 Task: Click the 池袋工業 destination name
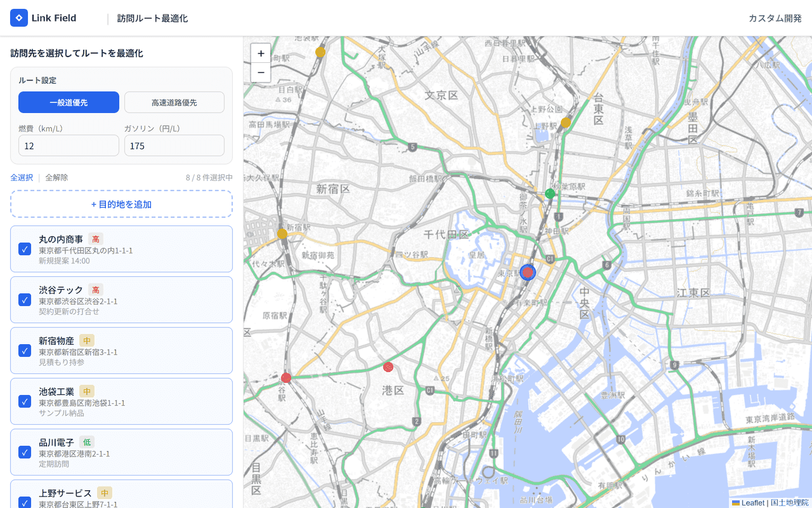(x=56, y=391)
